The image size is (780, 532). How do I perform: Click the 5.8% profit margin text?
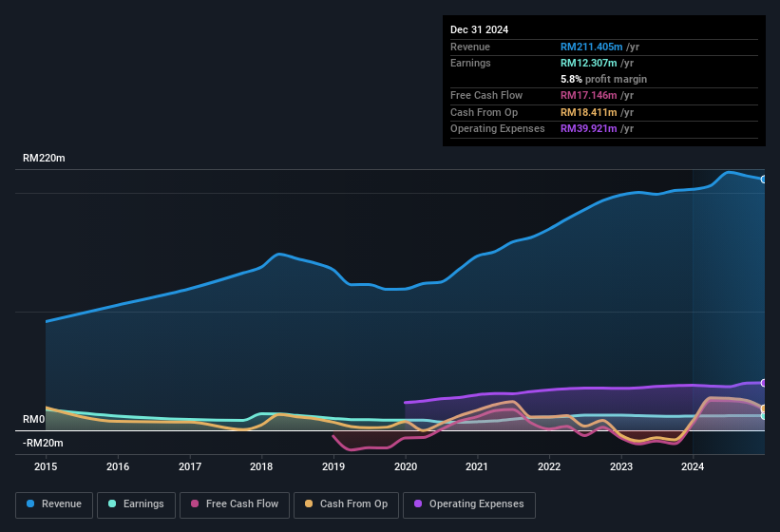click(x=603, y=79)
